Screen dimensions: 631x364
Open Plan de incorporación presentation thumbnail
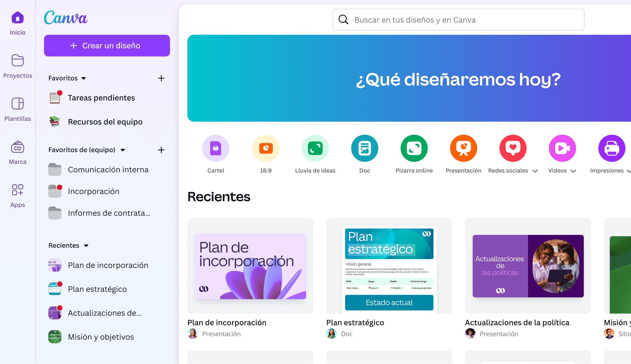click(250, 266)
